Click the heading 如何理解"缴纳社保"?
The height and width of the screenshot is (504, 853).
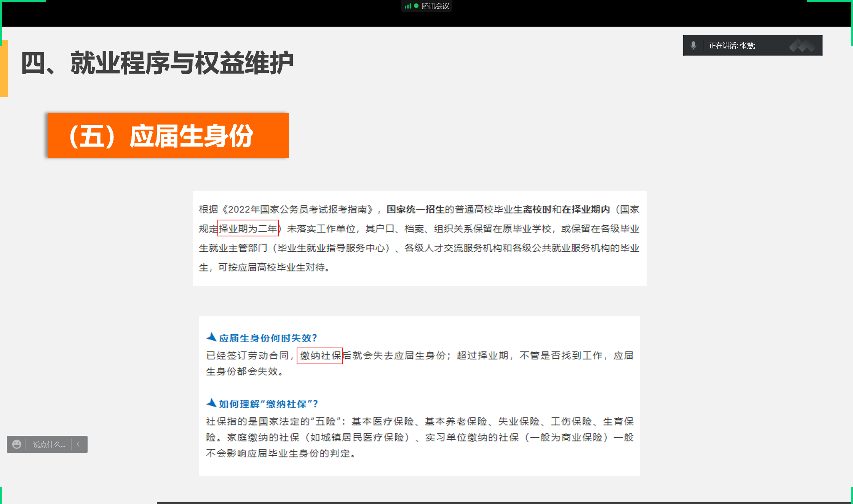point(268,404)
